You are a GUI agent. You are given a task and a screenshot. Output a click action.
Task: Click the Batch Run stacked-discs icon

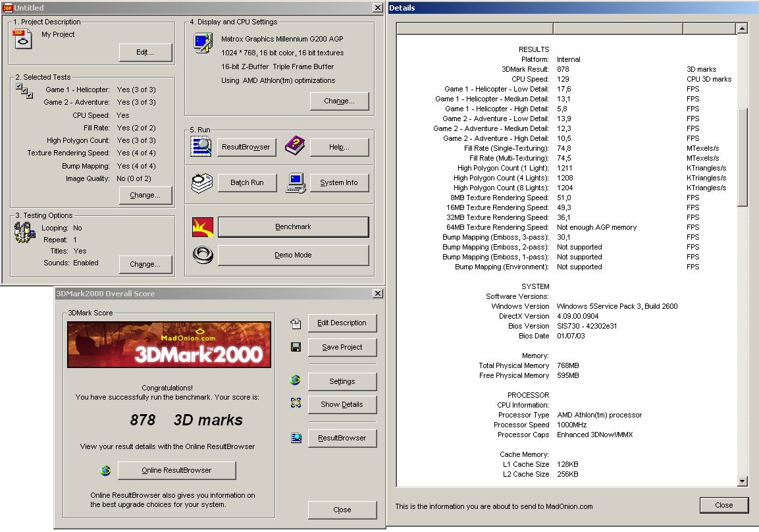202,182
